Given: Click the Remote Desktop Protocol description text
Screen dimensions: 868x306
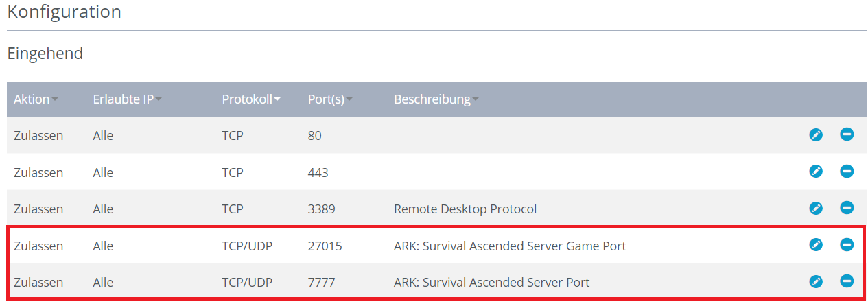Looking at the screenshot, I should pyautogui.click(x=465, y=209).
